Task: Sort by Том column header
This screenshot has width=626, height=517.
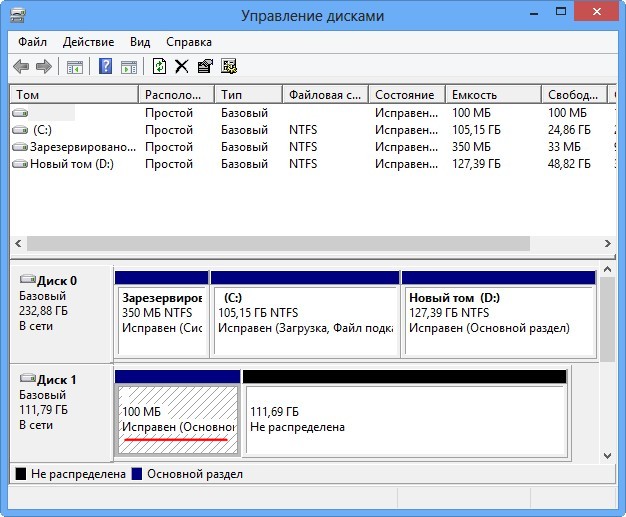Action: click(74, 95)
